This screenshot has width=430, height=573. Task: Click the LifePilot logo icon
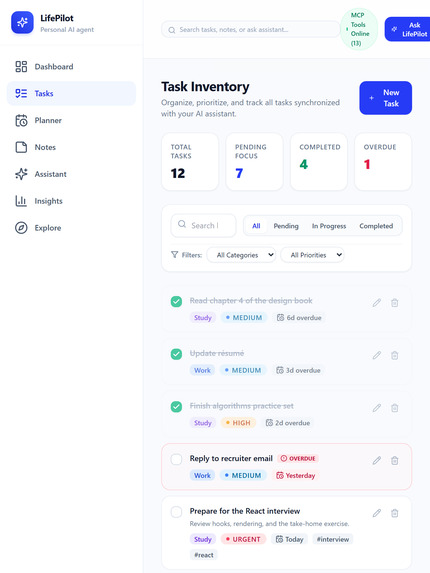[x=22, y=23]
